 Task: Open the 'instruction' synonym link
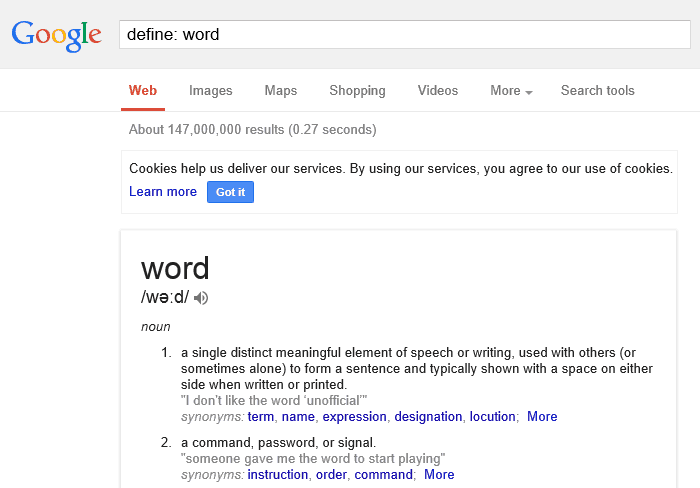(x=278, y=475)
